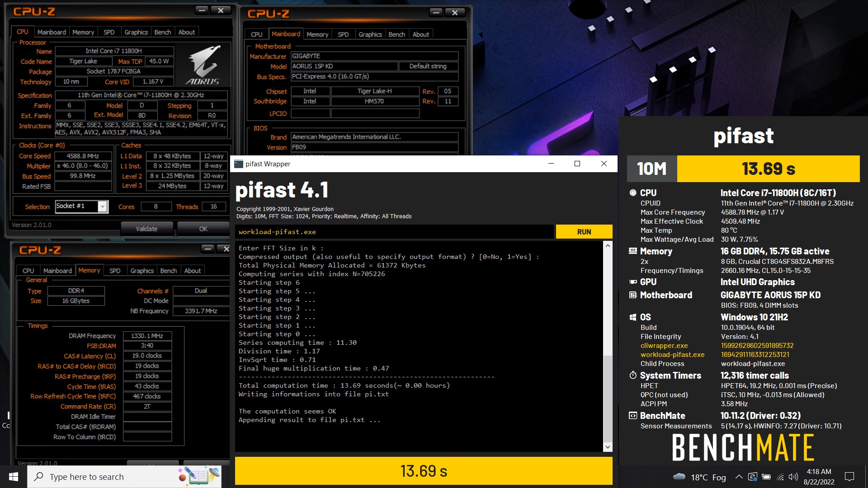Click the 13.69 s result bar at bottom

[x=424, y=471]
